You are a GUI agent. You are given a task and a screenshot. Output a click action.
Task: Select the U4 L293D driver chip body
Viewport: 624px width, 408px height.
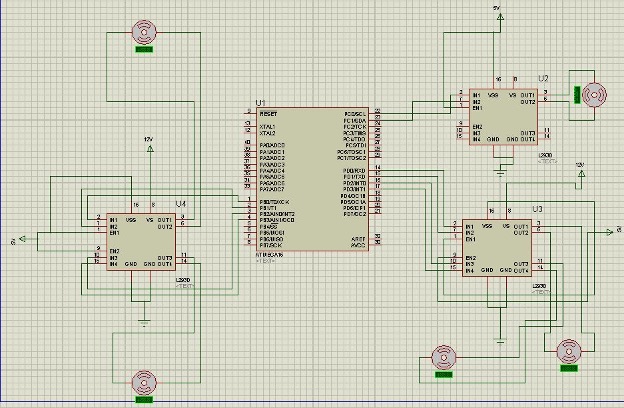point(141,242)
